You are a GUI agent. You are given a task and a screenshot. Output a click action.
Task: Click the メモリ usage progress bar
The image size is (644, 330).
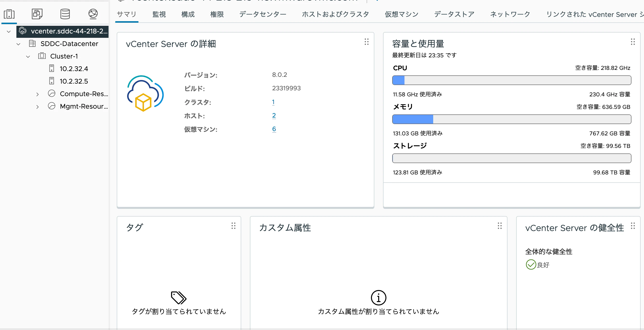point(512,119)
